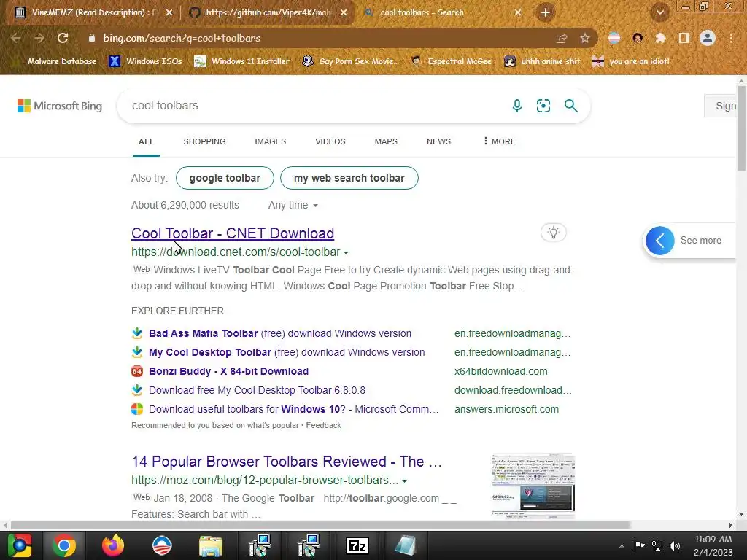Select the ALL search tab
This screenshot has height=560, width=747.
[x=146, y=141]
